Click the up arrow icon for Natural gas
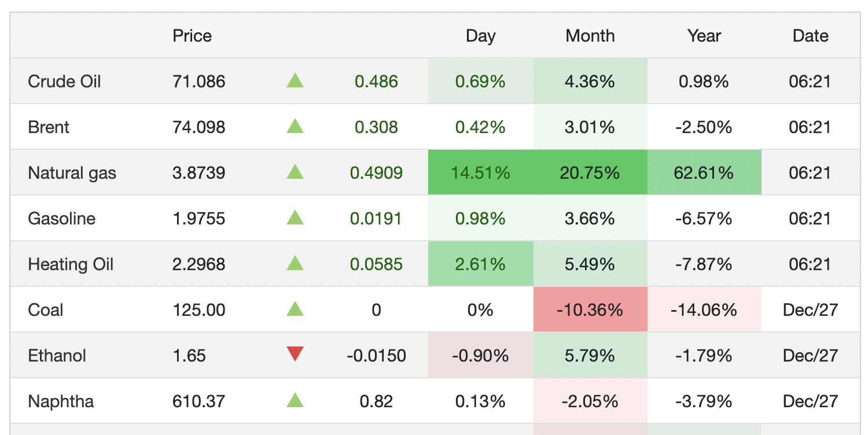 tap(295, 172)
